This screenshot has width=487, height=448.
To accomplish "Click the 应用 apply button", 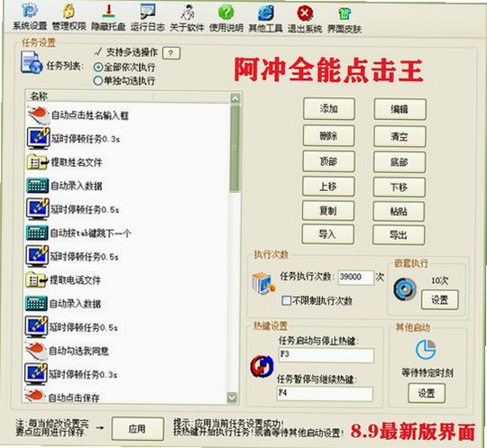I will click(138, 429).
